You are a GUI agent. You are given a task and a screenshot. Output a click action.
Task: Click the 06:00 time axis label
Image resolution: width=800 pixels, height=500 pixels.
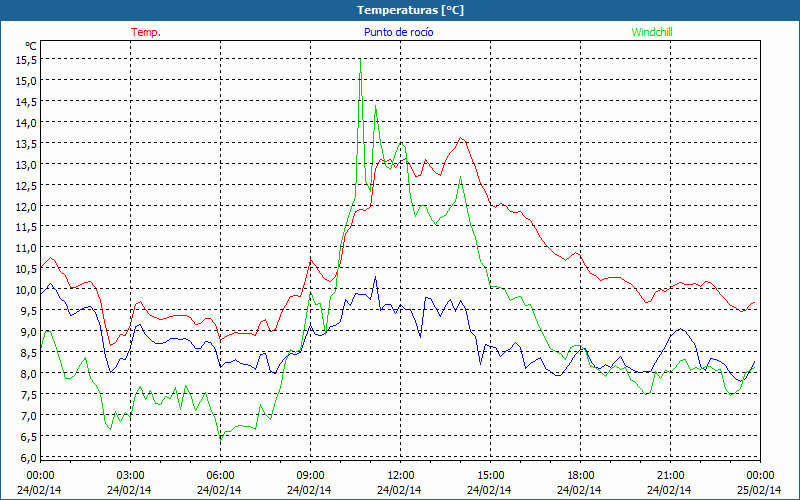(220, 476)
